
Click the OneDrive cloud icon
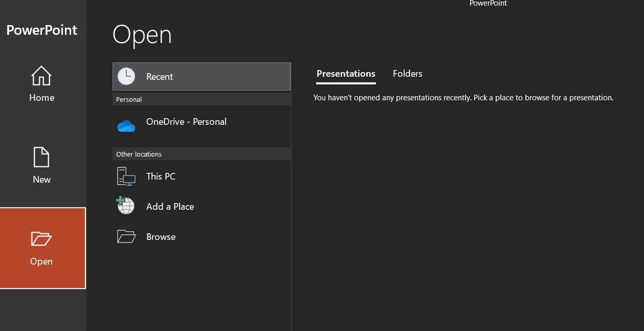click(126, 126)
